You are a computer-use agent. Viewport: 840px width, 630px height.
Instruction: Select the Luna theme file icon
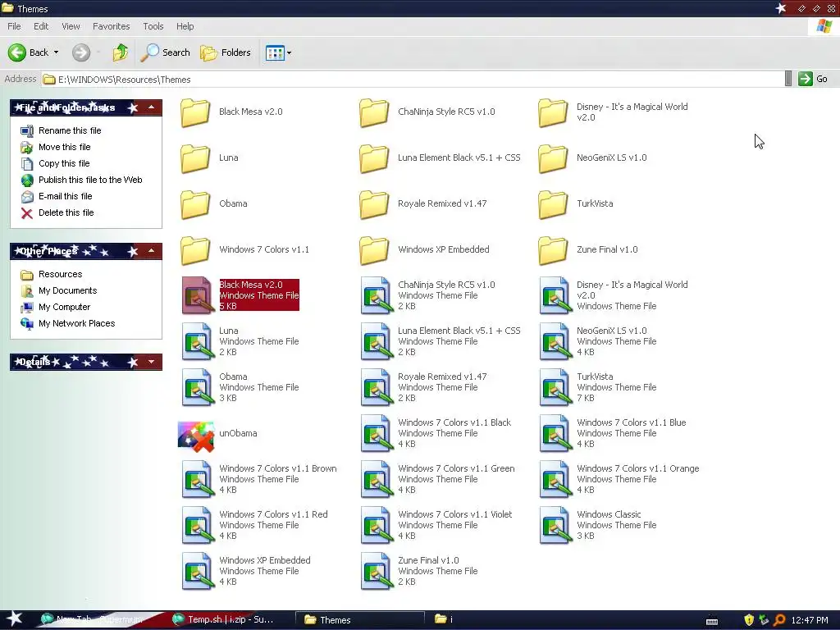coord(197,341)
